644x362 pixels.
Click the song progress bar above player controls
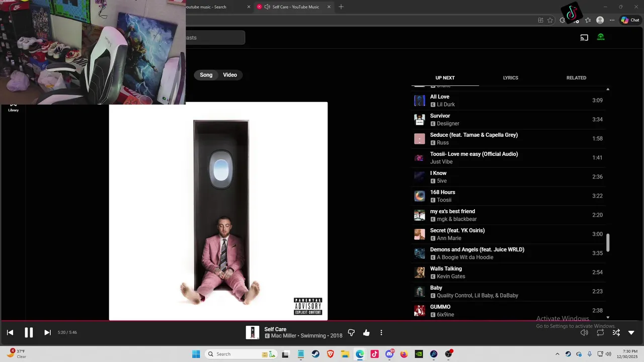(x=322, y=321)
